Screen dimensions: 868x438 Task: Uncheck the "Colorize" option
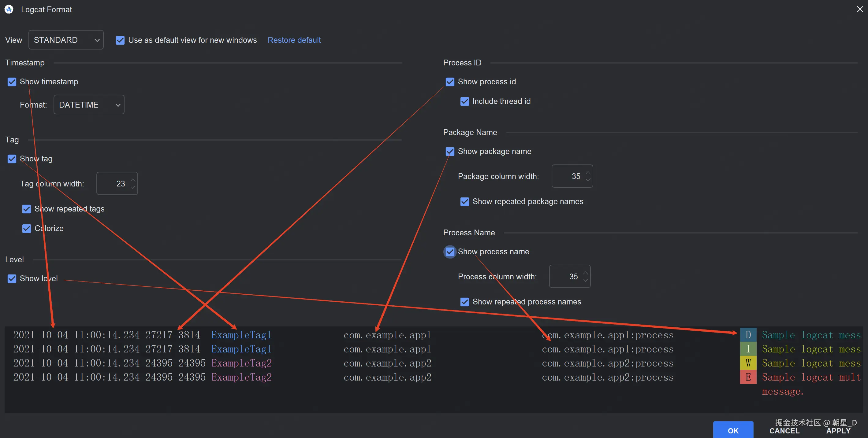(27, 228)
